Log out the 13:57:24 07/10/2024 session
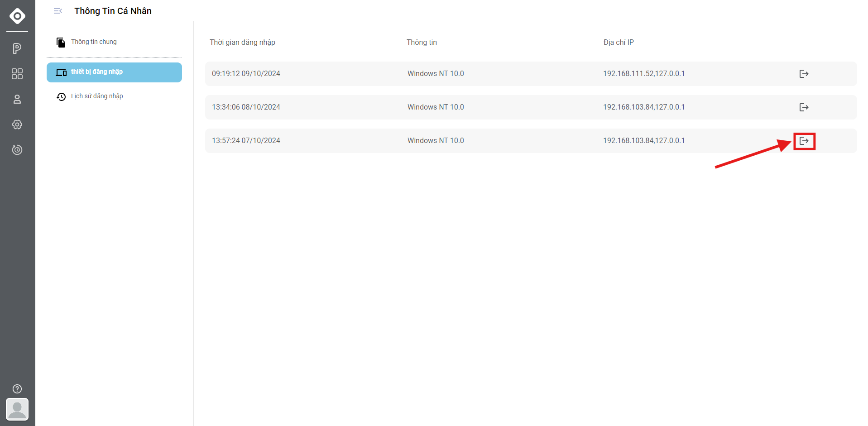 tap(804, 141)
